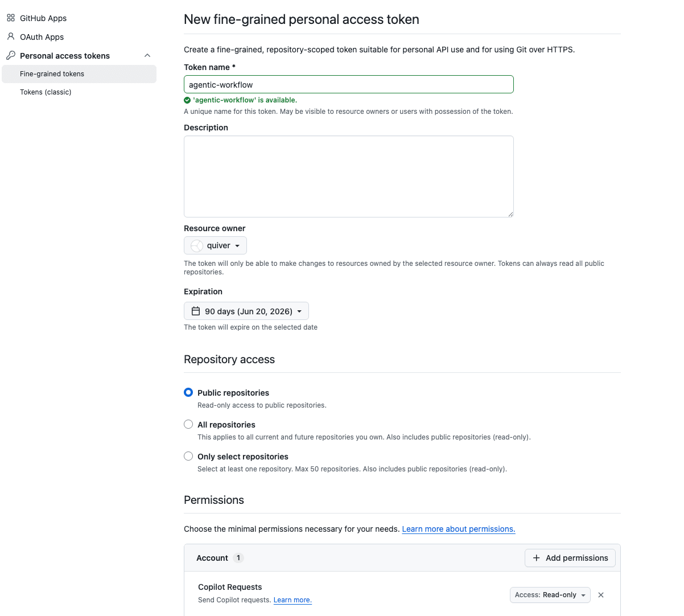684x616 pixels.
Task: Click the GitHub Apps grid icon
Action: click(x=10, y=18)
